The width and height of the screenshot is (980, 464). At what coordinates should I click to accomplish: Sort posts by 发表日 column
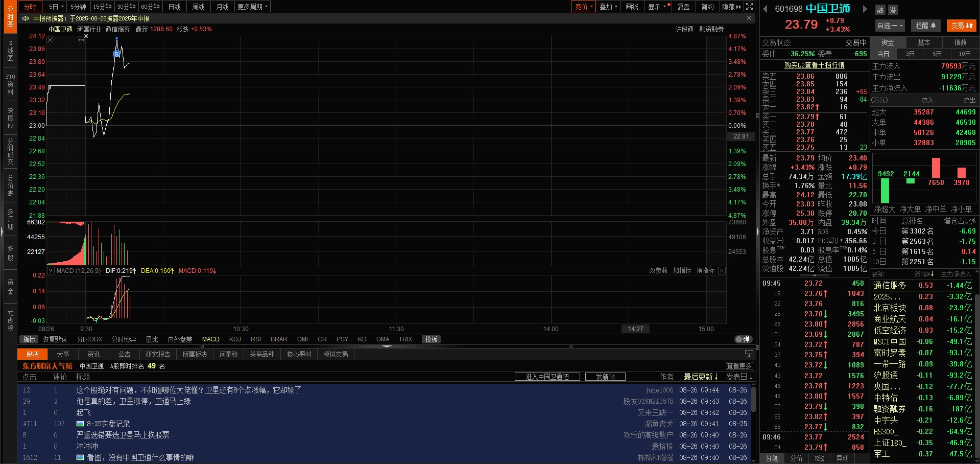coord(739,377)
